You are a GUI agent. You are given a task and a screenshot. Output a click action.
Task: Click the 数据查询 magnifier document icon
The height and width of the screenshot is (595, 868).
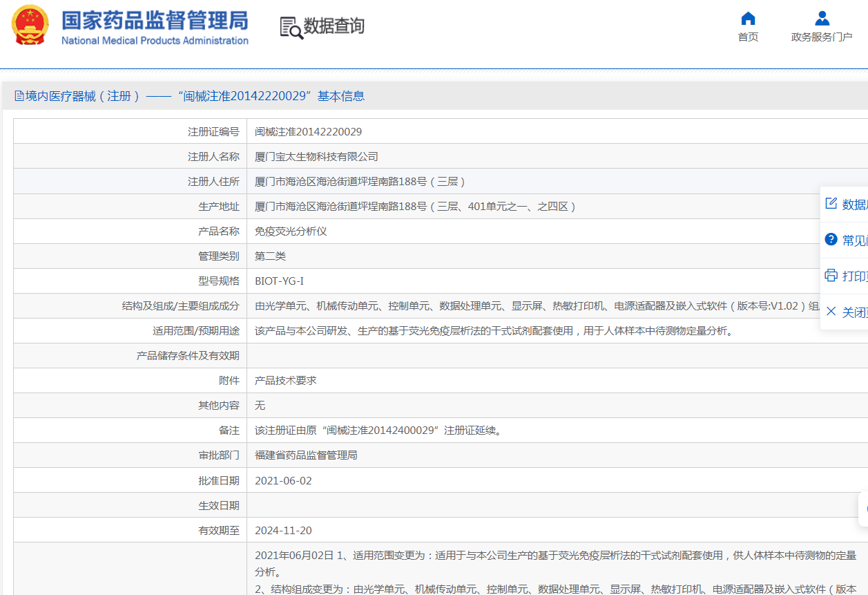(291, 28)
